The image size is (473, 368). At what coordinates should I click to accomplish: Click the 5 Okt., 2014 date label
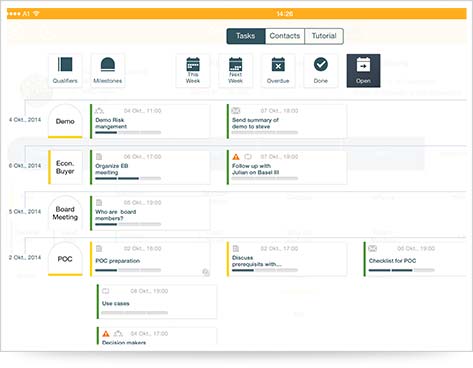25,212
